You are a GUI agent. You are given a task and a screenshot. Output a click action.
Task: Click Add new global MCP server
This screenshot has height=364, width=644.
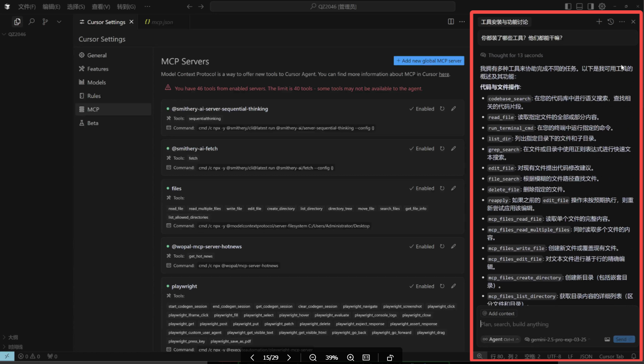pyautogui.click(x=428, y=61)
